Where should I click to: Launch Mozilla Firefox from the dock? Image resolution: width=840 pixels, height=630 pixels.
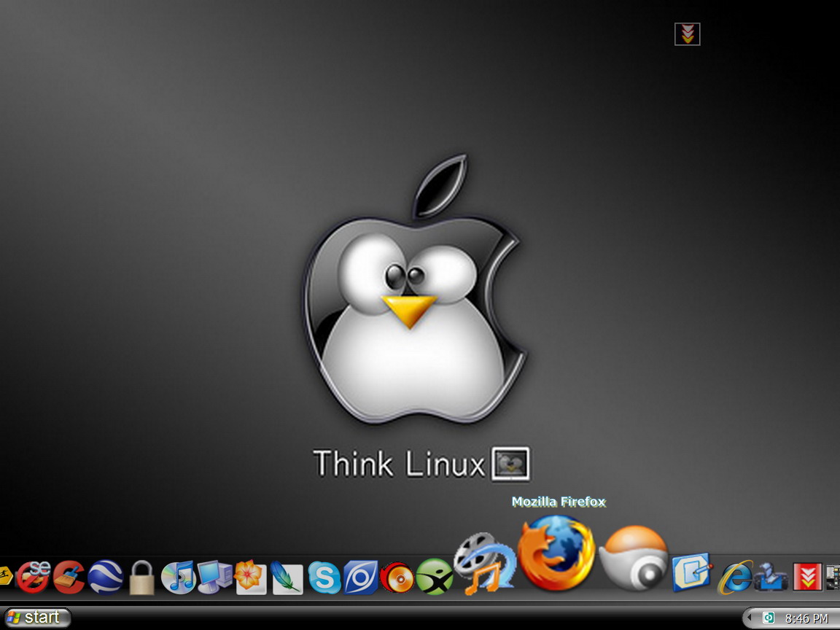556,553
